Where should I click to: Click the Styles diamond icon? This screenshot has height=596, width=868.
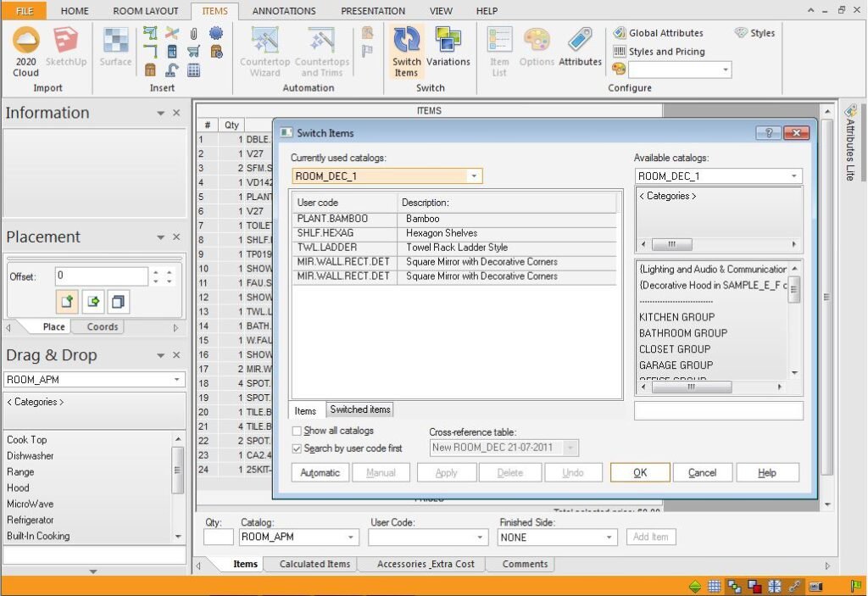741,33
